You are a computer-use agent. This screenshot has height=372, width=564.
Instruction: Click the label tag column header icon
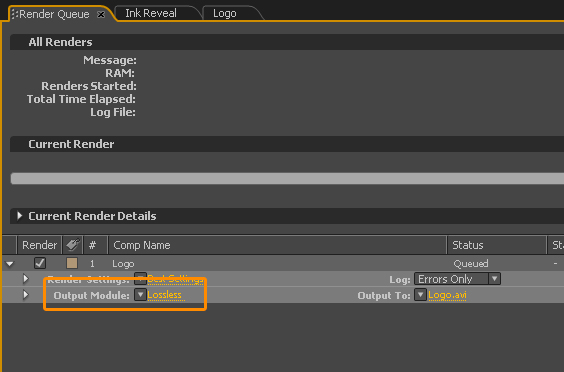tap(72, 245)
